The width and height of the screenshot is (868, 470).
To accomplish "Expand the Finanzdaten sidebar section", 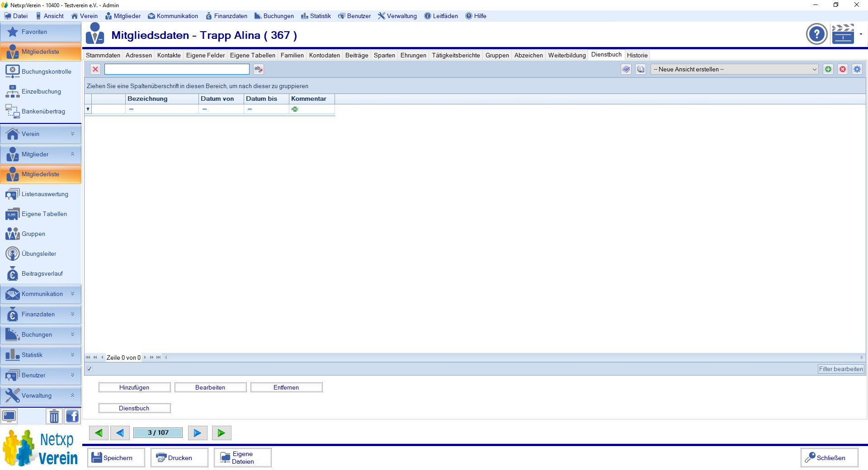I will 41,315.
